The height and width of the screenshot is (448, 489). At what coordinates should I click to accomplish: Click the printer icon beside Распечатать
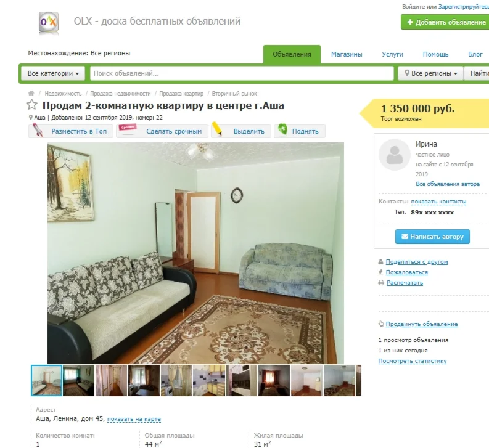tap(381, 283)
